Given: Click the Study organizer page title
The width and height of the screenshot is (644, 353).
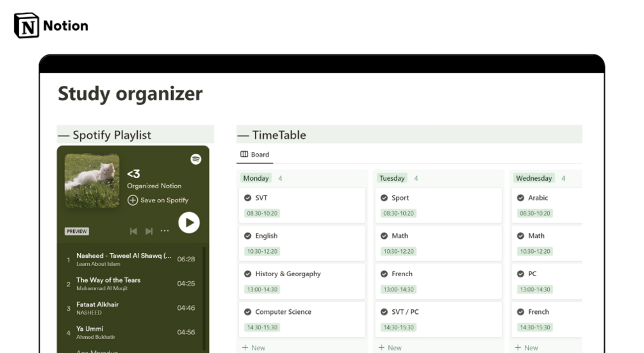Looking at the screenshot, I should point(130,94).
